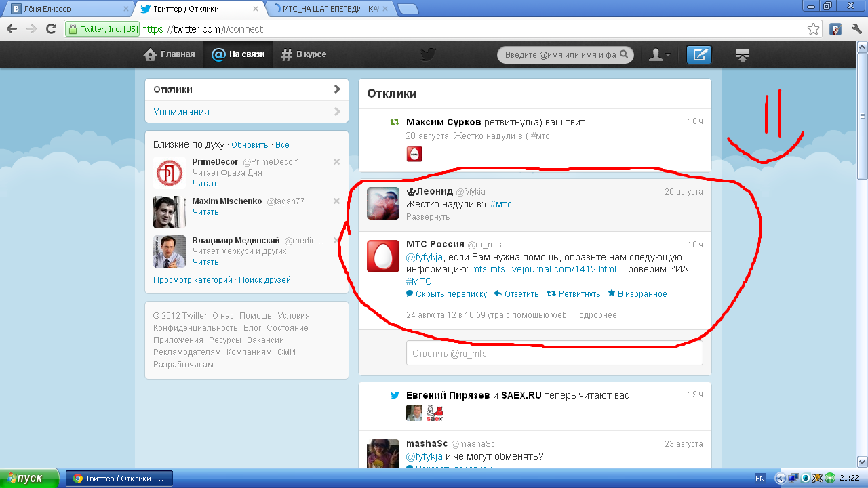Add МТС Россия tweet to favorites
Viewport: 868px width, 488px height.
(x=637, y=294)
